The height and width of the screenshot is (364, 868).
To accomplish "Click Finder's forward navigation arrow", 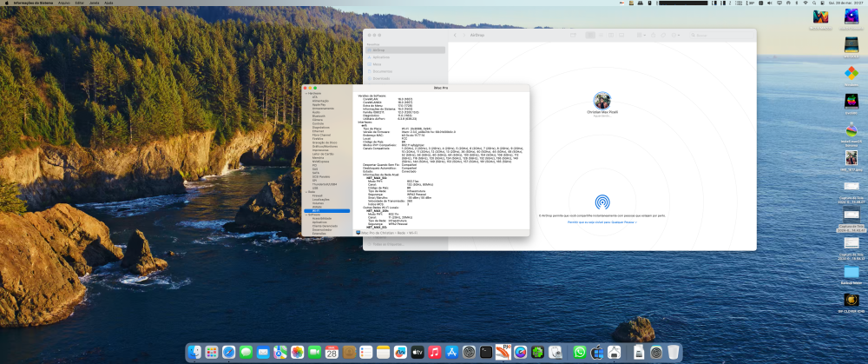I will [464, 35].
